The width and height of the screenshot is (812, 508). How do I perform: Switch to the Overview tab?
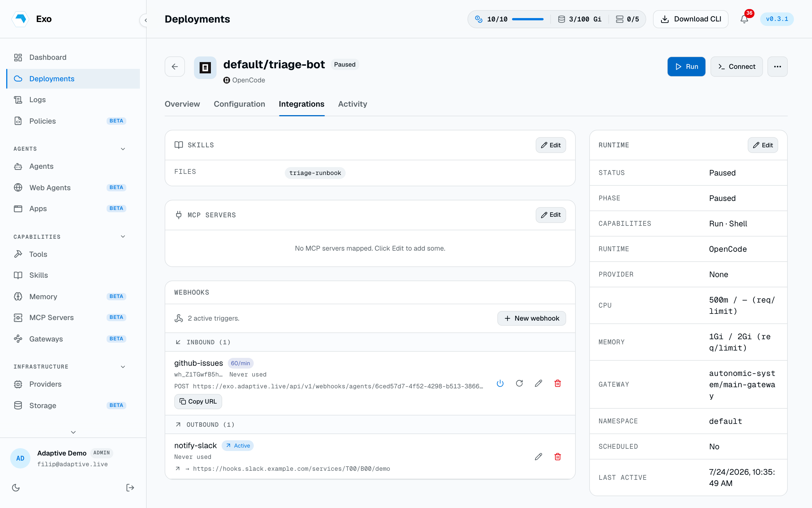[x=182, y=104]
